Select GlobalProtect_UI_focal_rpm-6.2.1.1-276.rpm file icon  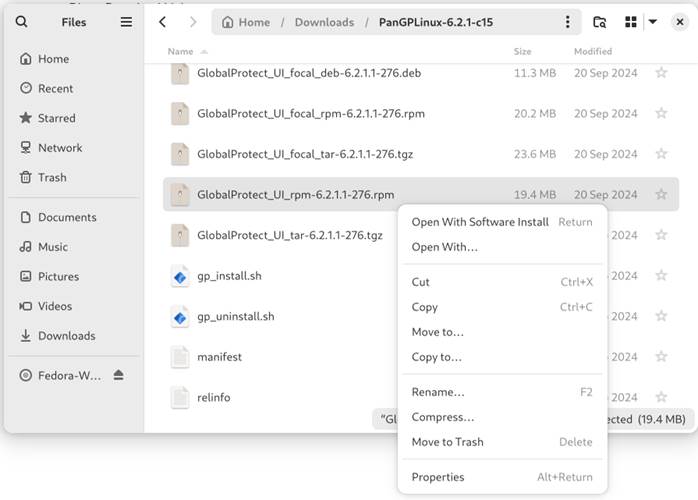pos(180,114)
